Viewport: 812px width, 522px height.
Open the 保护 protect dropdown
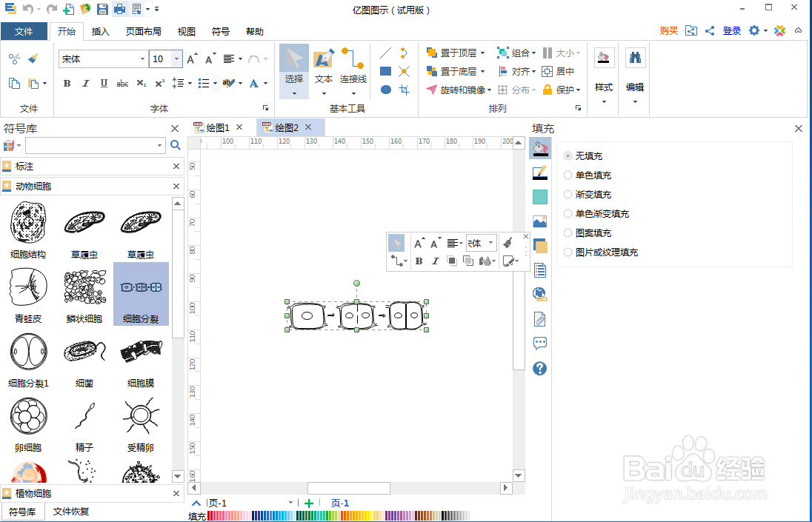point(567,90)
